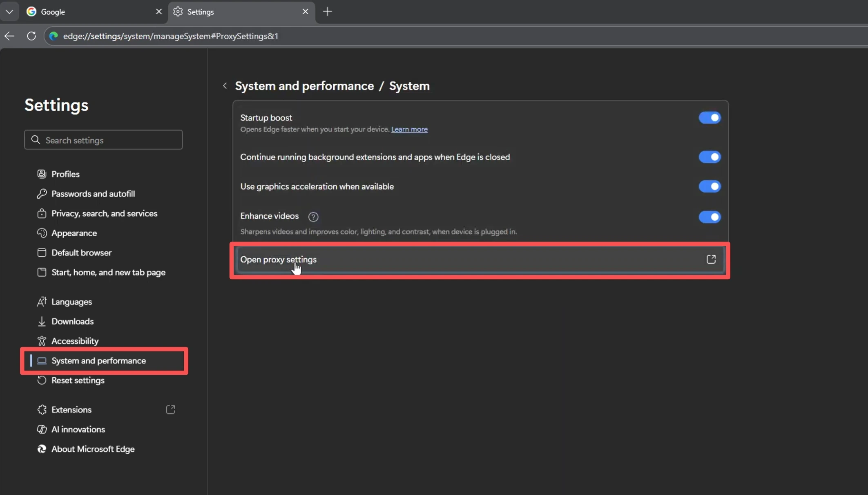Click 'Opens Edge faster' description text
This screenshot has width=868, height=495.
[x=315, y=129]
